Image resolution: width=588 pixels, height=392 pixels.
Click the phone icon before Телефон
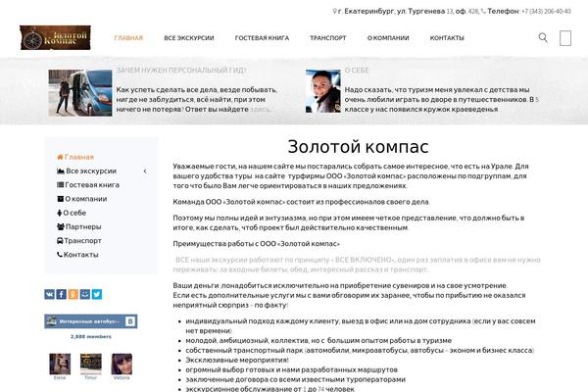(x=483, y=11)
